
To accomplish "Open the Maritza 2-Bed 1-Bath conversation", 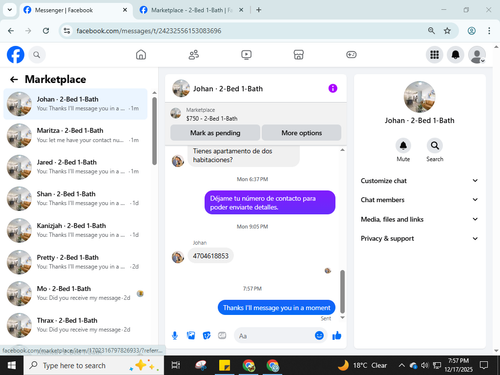I will coord(75,135).
